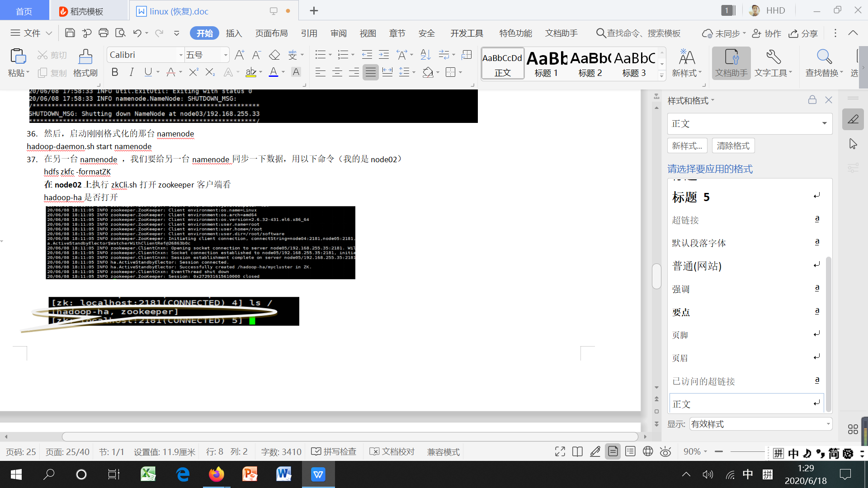
Task: Click the save document icon
Action: (70, 33)
